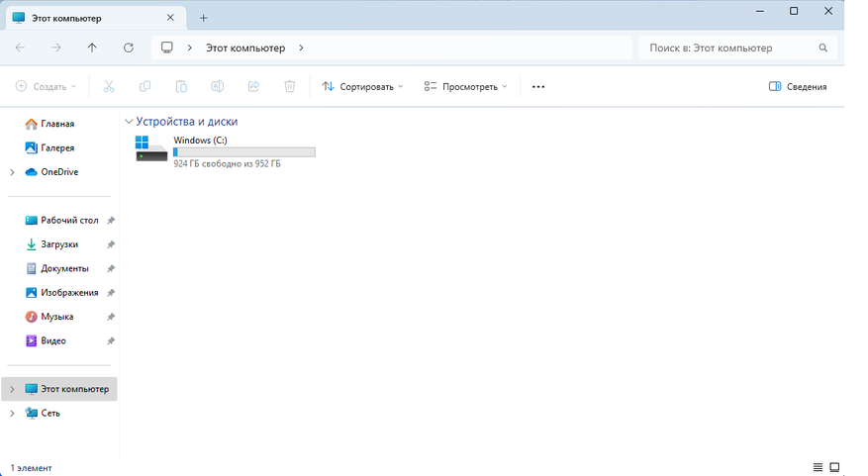
Task: Open a new tab with plus button
Action: tap(203, 18)
